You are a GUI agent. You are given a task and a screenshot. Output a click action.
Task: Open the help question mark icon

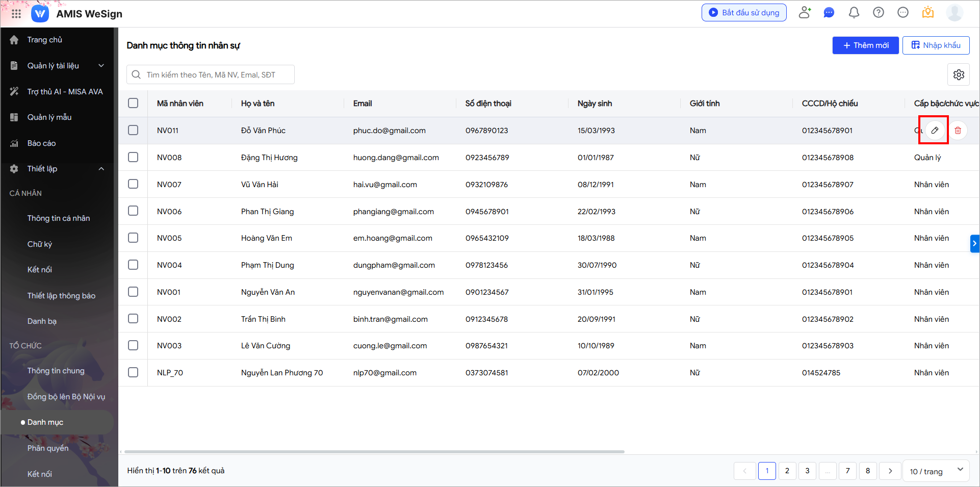click(x=878, y=13)
